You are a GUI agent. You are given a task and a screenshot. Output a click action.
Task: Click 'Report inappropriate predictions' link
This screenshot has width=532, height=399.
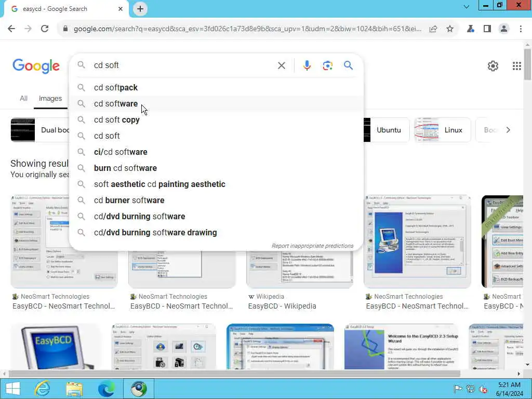pyautogui.click(x=312, y=246)
